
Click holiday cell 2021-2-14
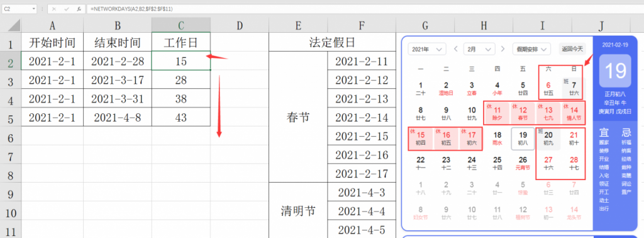point(362,118)
